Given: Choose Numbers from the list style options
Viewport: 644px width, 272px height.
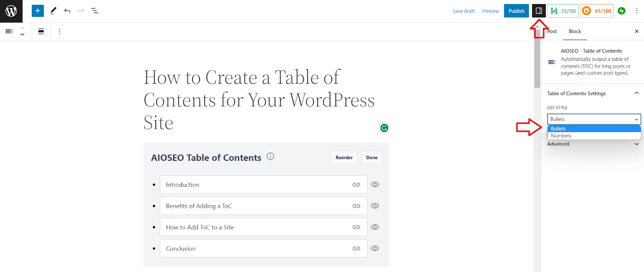Looking at the screenshot, I should tap(594, 136).
